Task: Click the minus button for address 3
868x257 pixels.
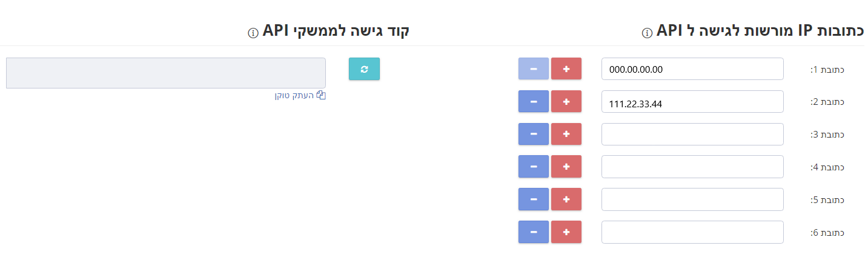Action: pos(534,134)
